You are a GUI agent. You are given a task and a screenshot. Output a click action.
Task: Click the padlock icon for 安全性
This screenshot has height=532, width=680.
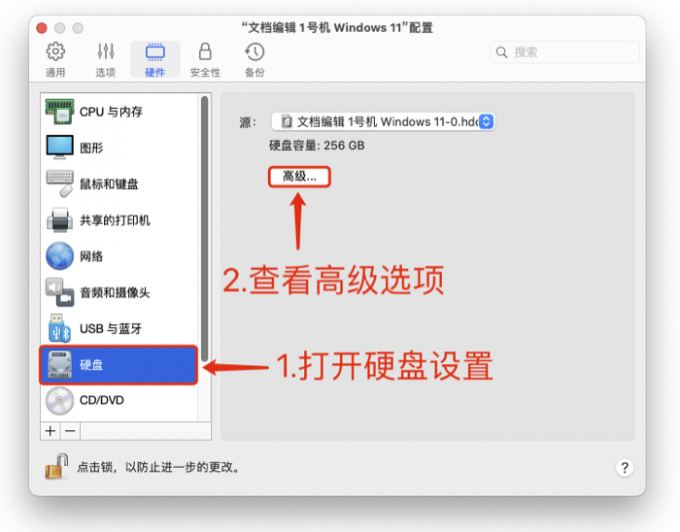(x=205, y=52)
